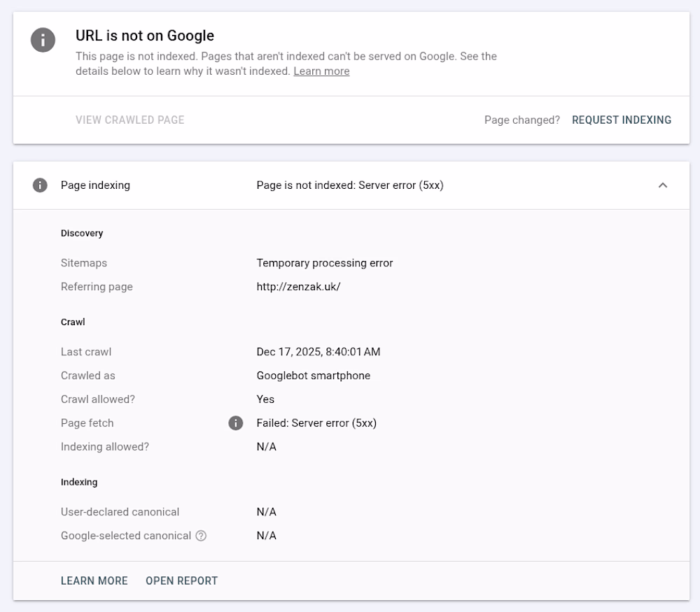Click the Page is not indexed status text
Screen dimensions: 700x612
point(350,185)
